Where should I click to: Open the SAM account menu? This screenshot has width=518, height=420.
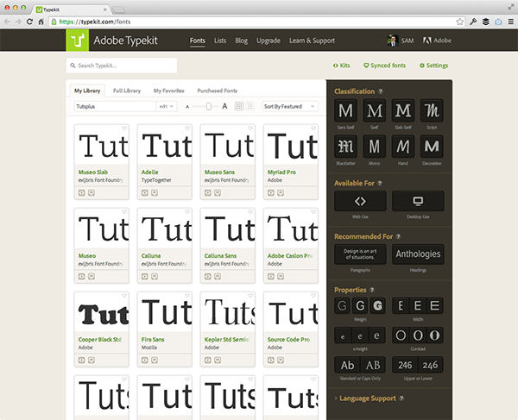pos(401,41)
